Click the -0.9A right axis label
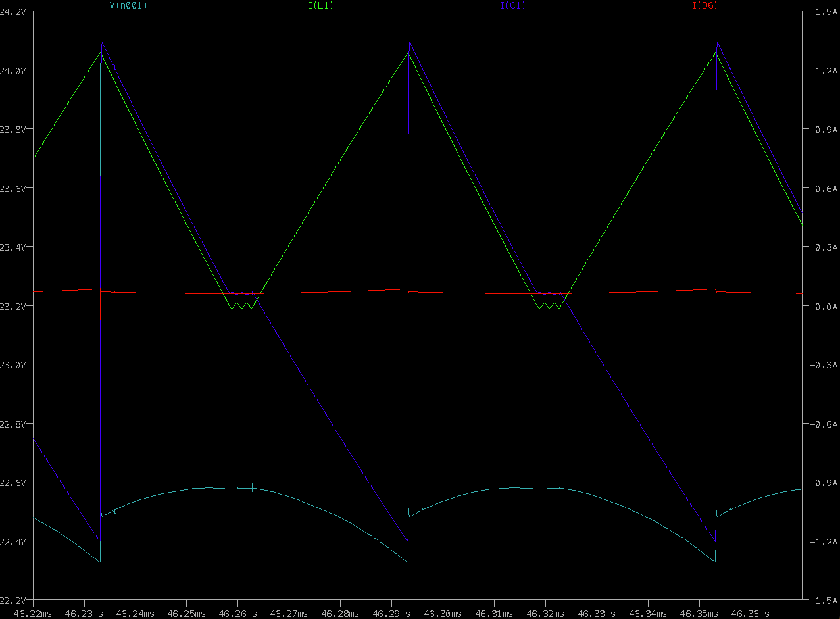The height and width of the screenshot is (619, 840). pos(824,483)
